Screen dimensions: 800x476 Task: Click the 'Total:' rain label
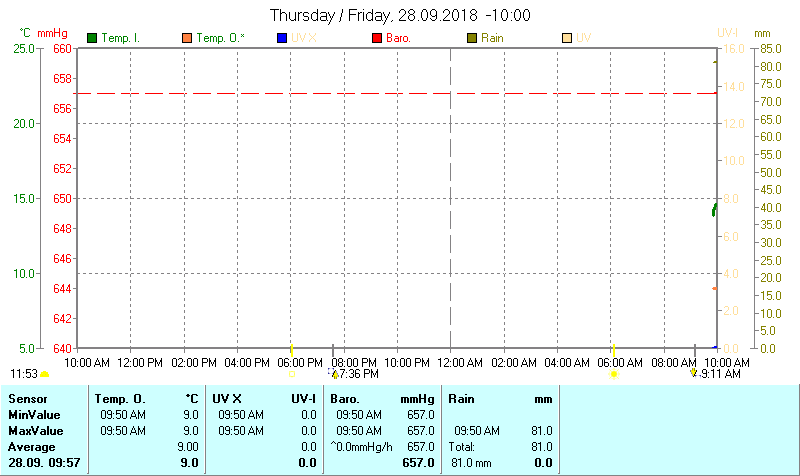(x=462, y=447)
